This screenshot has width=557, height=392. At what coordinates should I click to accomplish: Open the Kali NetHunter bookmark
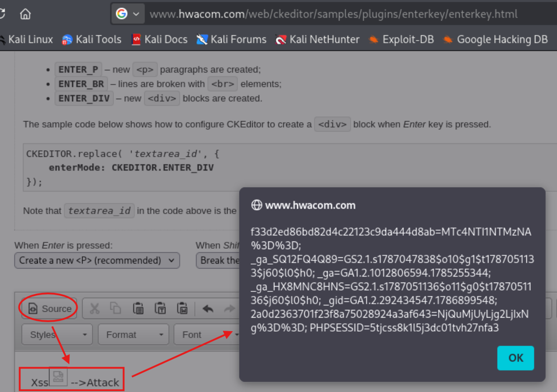tap(318, 40)
